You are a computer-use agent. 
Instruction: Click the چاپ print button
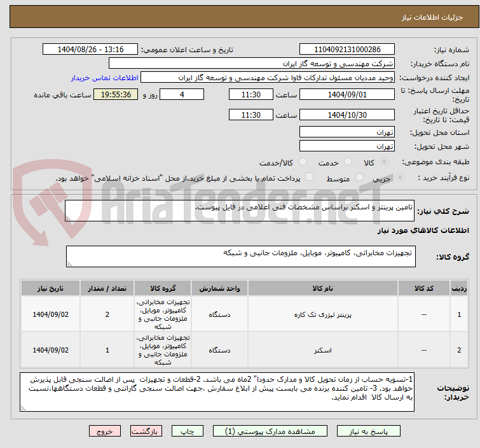(x=188, y=431)
